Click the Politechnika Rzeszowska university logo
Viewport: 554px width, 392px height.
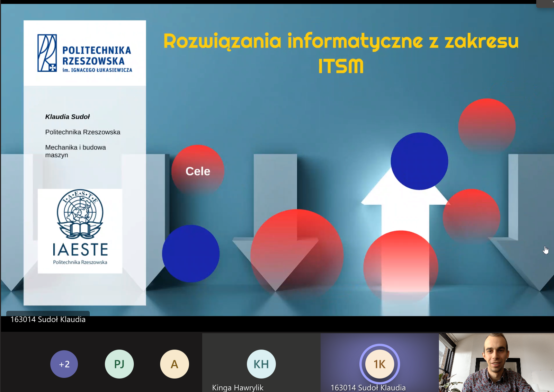[84, 53]
